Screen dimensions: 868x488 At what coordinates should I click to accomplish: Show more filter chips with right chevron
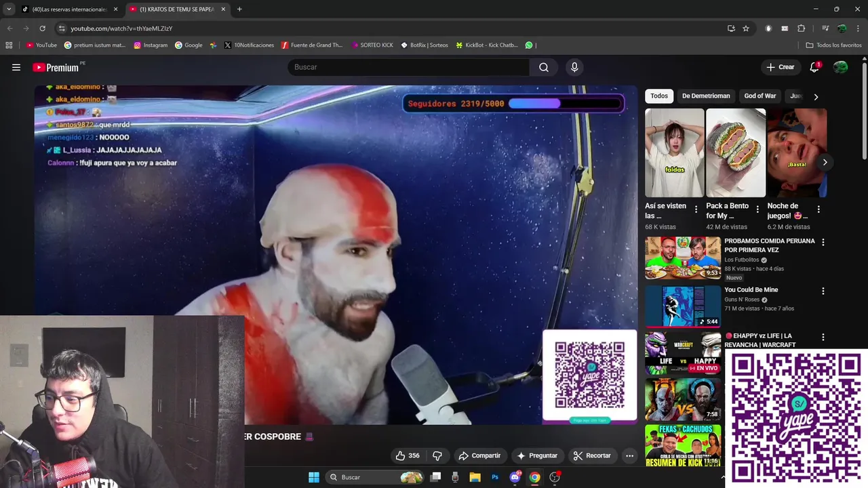816,96
